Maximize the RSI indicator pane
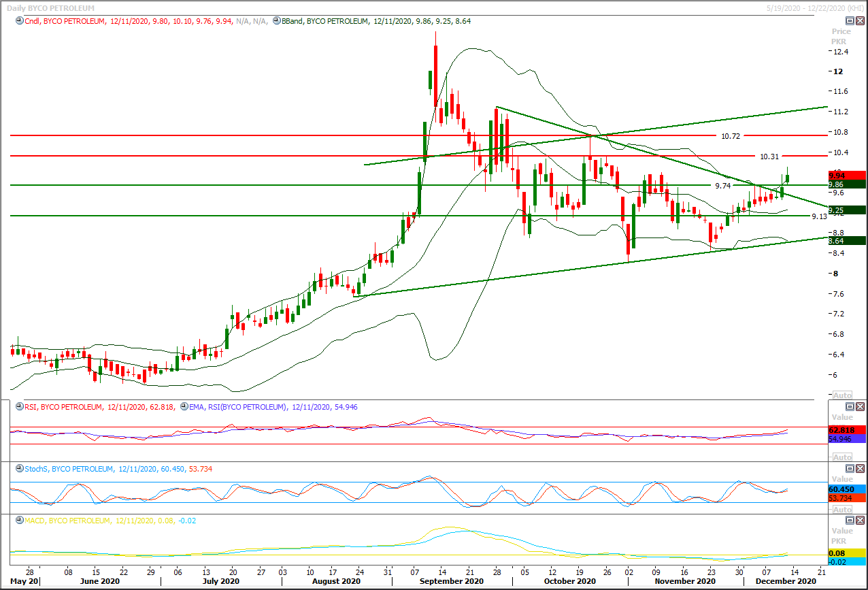The height and width of the screenshot is (590, 868). pos(850,407)
